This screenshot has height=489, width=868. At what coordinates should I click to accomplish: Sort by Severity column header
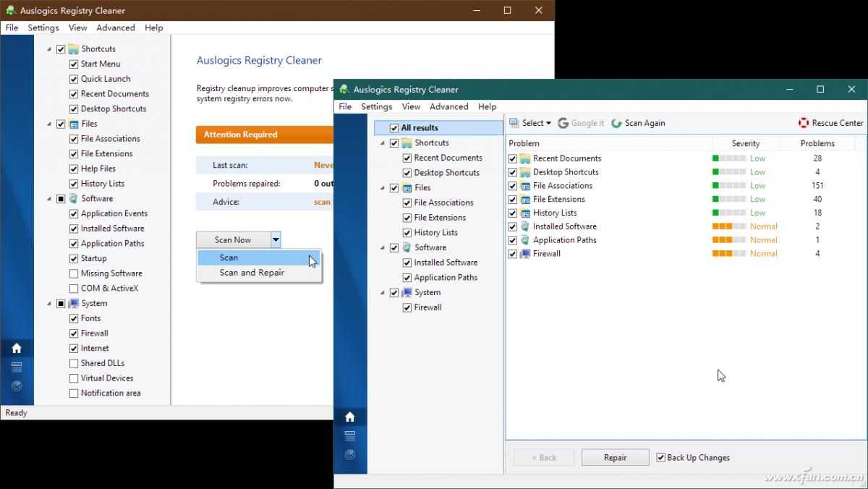click(x=746, y=143)
